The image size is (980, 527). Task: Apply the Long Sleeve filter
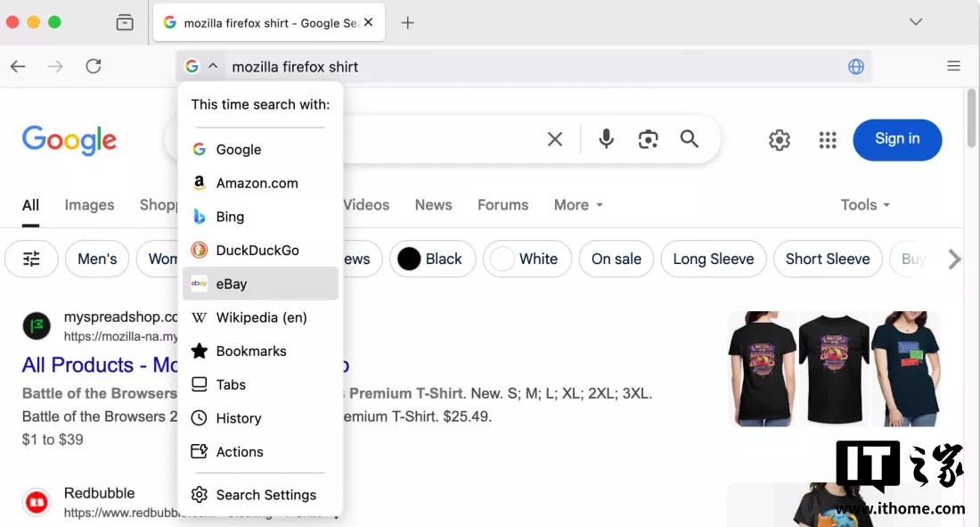click(x=713, y=259)
